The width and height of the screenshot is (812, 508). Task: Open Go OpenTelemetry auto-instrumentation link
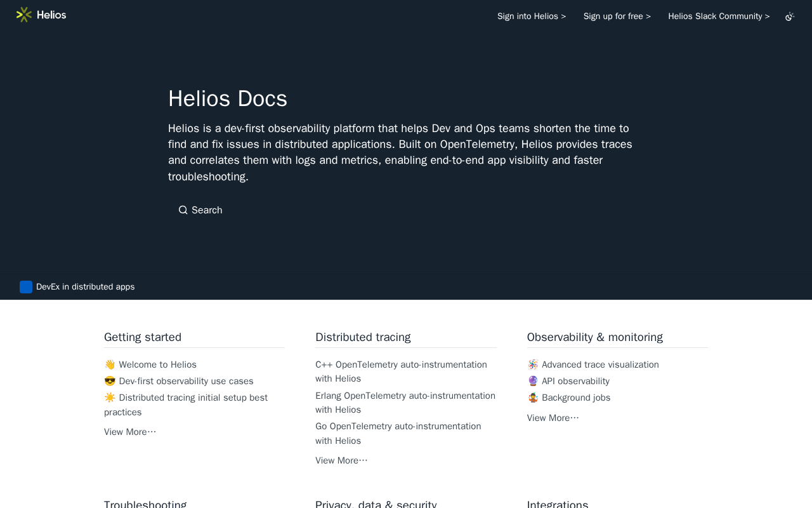click(x=398, y=433)
